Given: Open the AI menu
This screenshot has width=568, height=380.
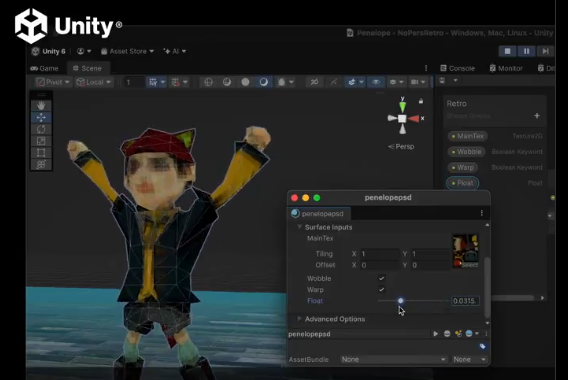Looking at the screenshot, I should 175,51.
